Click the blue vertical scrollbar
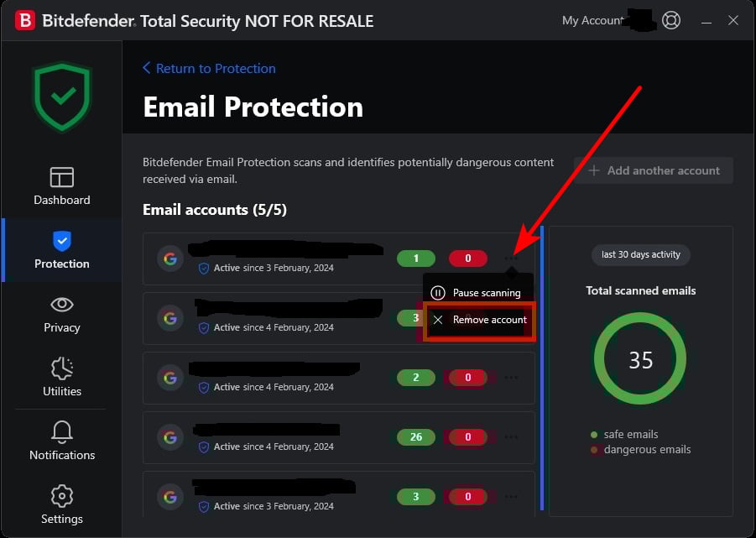This screenshot has height=538, width=756. click(x=542, y=367)
